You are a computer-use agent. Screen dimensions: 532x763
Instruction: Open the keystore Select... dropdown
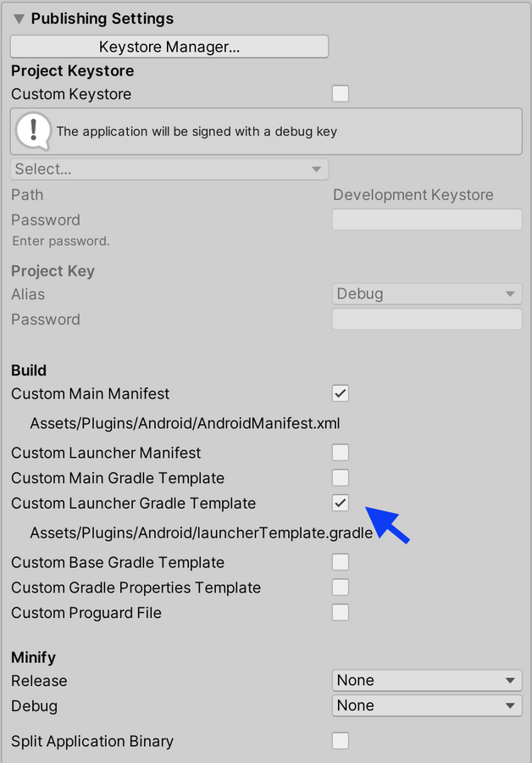coord(169,169)
